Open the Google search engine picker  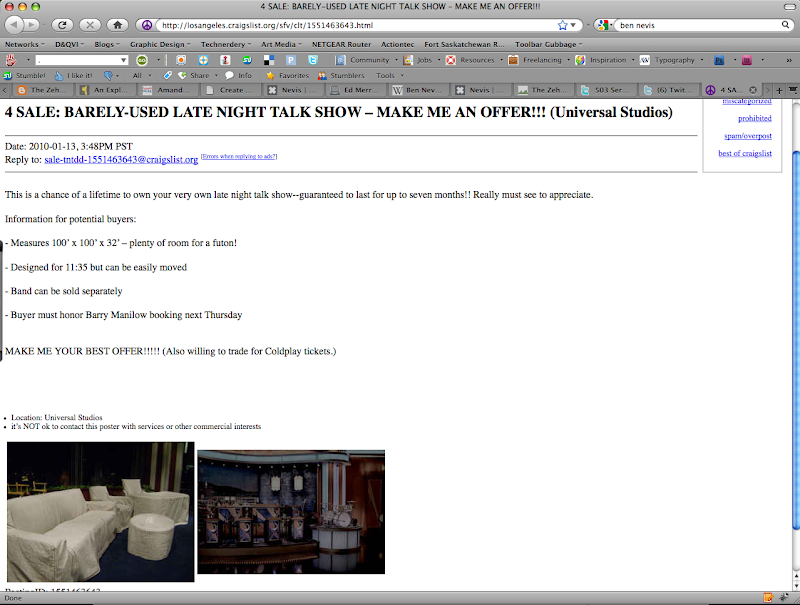point(604,25)
